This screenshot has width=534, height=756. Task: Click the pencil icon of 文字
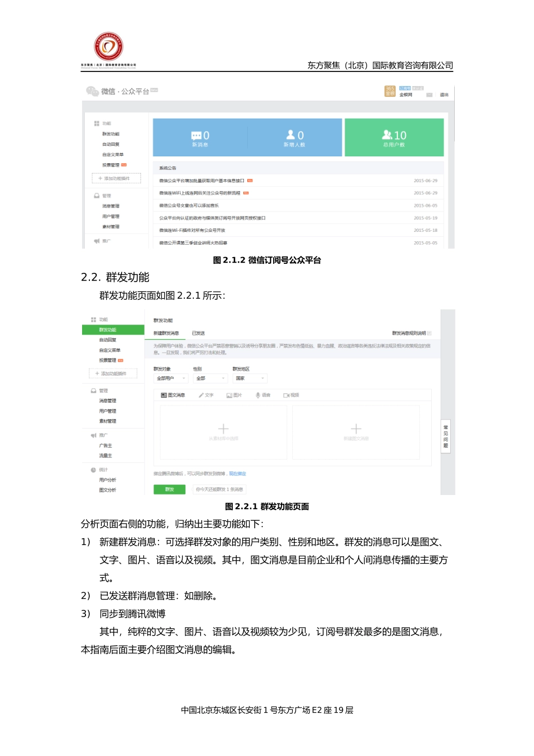tap(201, 395)
